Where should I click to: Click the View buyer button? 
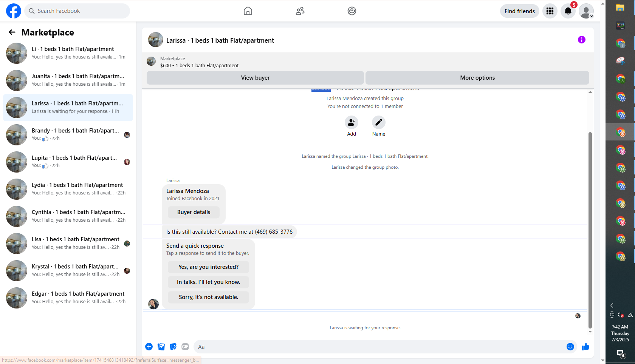tap(256, 78)
